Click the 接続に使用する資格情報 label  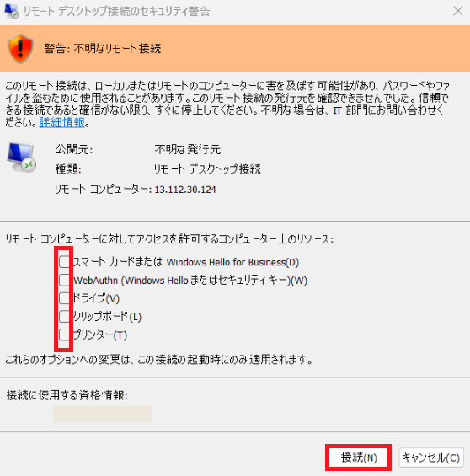pyautogui.click(x=67, y=395)
